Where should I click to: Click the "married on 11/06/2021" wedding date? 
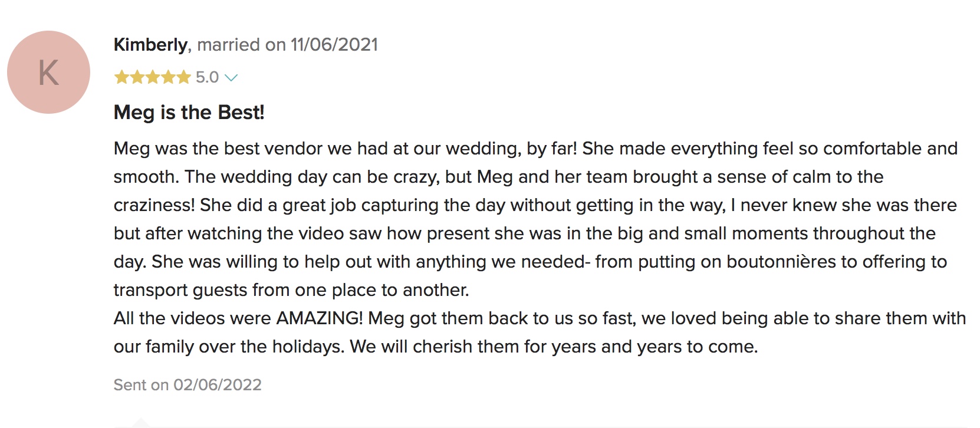point(288,45)
